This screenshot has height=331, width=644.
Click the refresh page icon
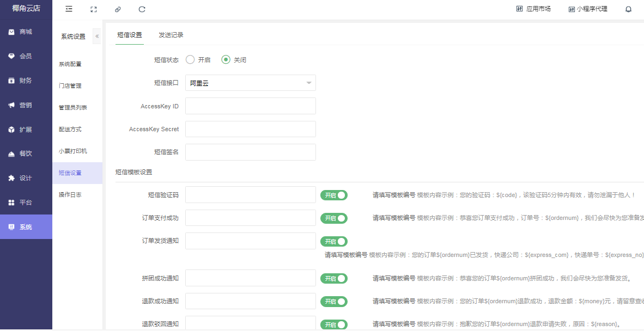[x=142, y=9]
